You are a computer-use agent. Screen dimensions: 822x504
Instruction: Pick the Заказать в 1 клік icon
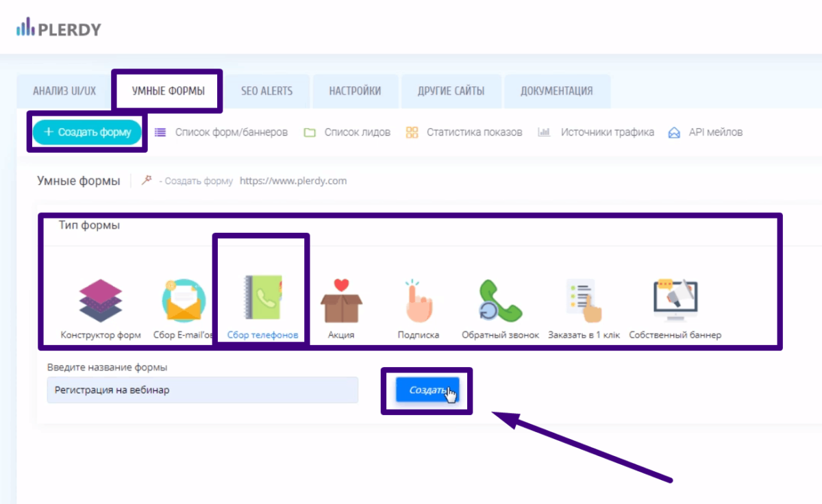[584, 301]
